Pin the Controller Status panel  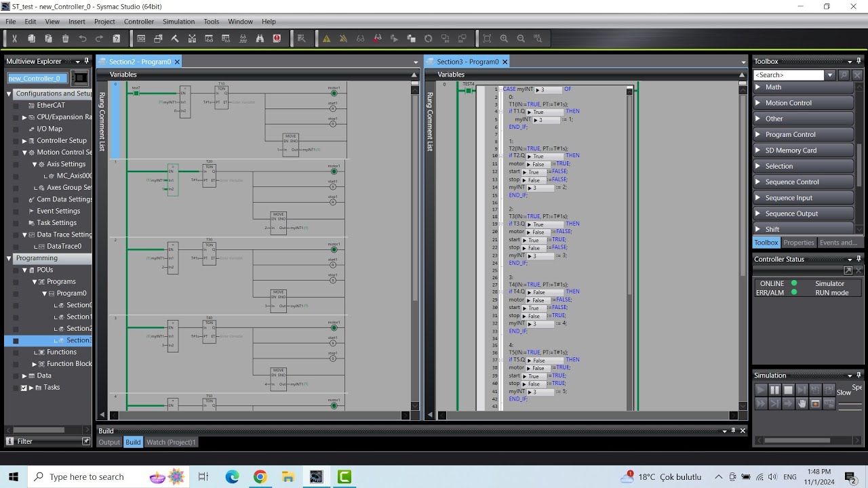tap(858, 259)
